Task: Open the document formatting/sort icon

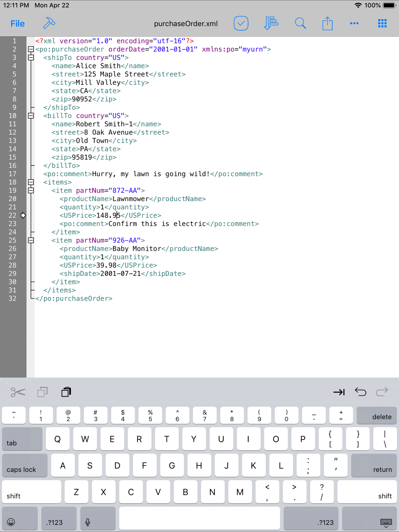Action: click(x=271, y=23)
